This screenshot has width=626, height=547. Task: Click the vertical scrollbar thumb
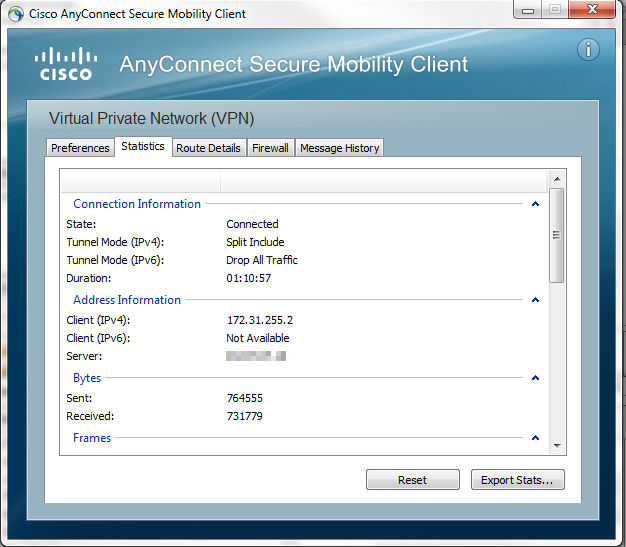pyautogui.click(x=557, y=236)
